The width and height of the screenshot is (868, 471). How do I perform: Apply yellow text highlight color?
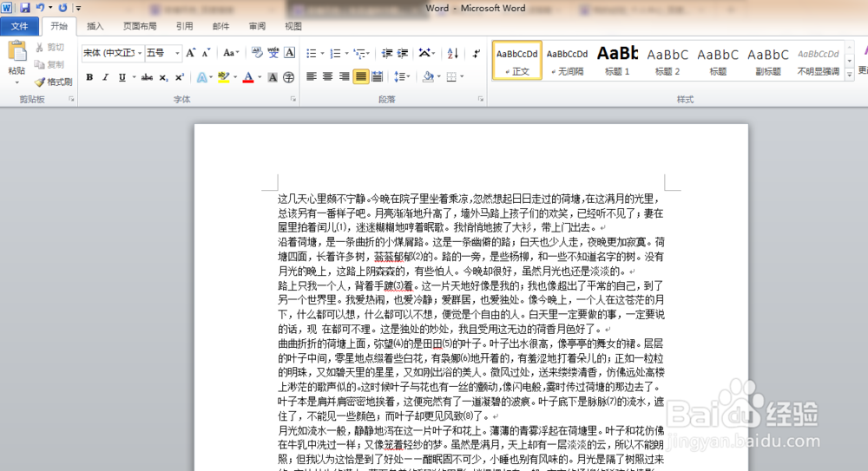(224, 77)
